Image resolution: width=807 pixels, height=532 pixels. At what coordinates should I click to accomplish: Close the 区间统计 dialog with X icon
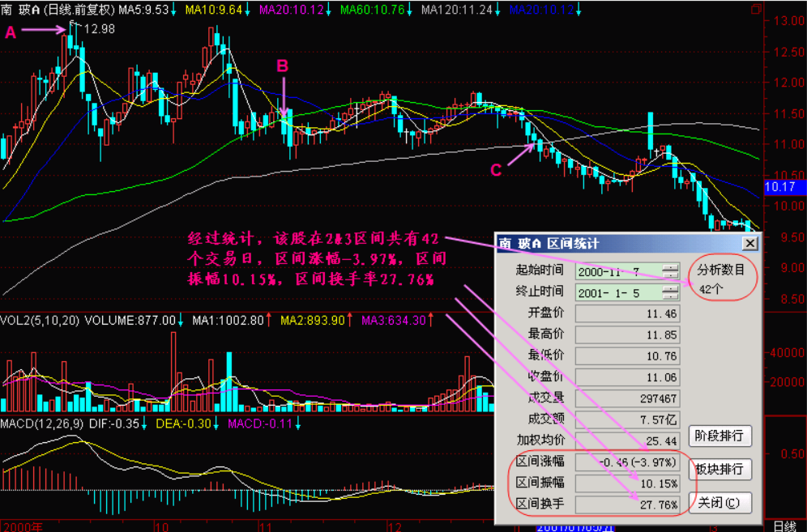click(751, 244)
